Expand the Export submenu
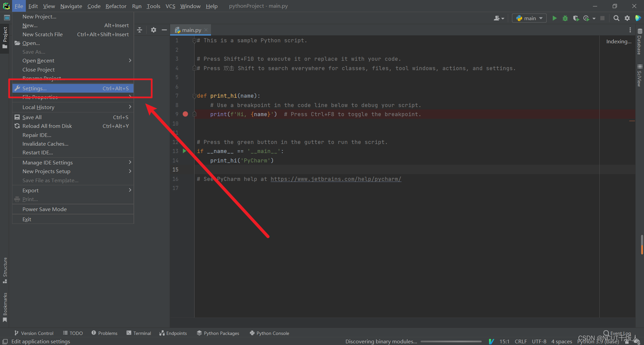644x345 pixels. 73,190
